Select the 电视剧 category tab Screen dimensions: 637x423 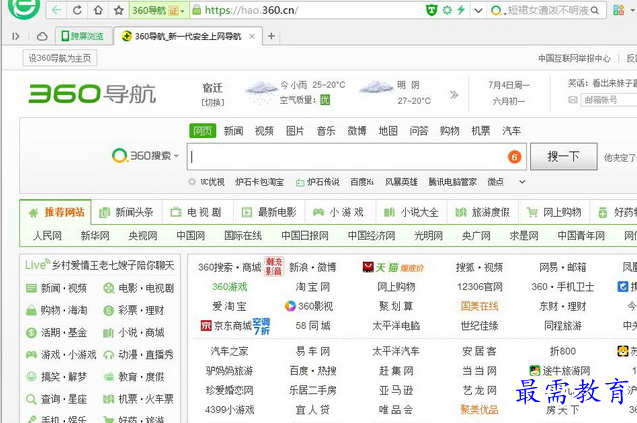197,212
